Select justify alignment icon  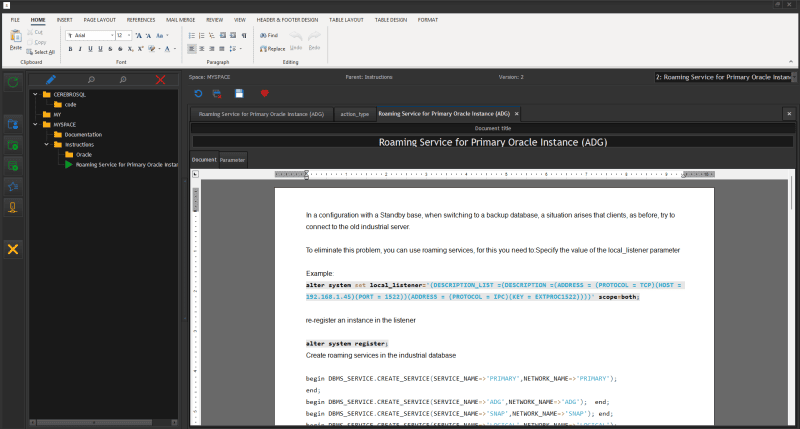pyautogui.click(x=221, y=49)
